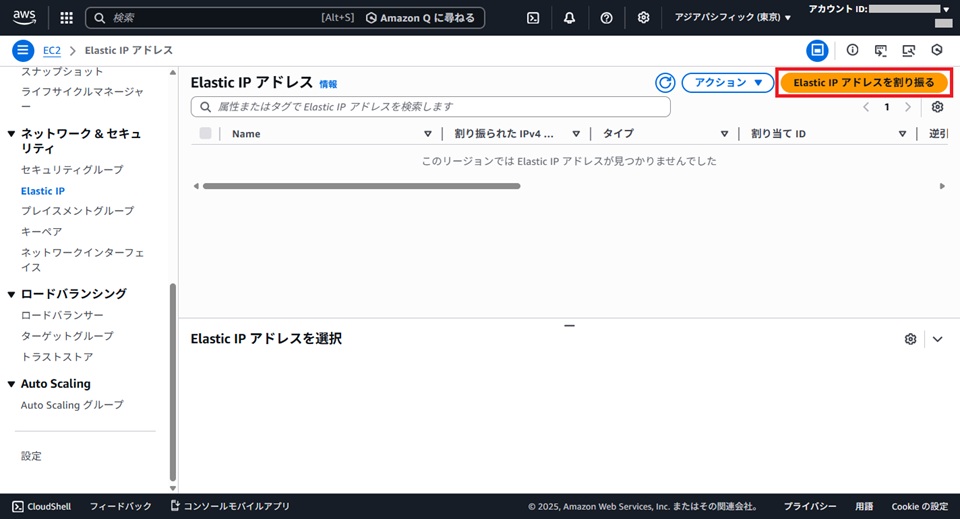This screenshot has height=519, width=960.
Task: Click the table horizontal scrollbar thumb
Action: (361, 186)
